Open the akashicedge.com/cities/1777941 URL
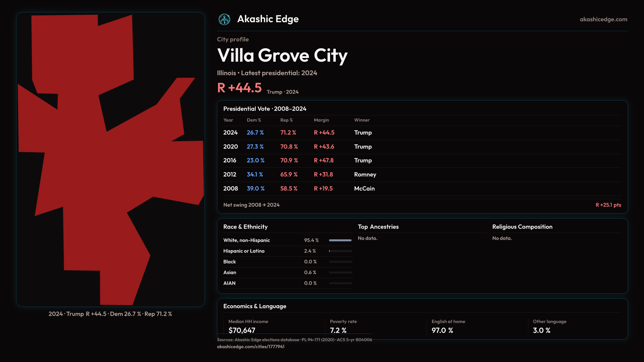The width and height of the screenshot is (644, 362). (251, 347)
